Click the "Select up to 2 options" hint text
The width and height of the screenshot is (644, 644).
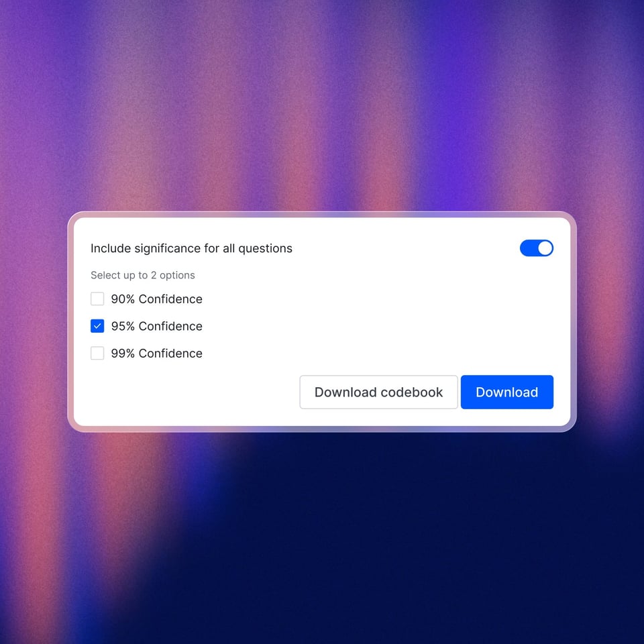click(143, 275)
